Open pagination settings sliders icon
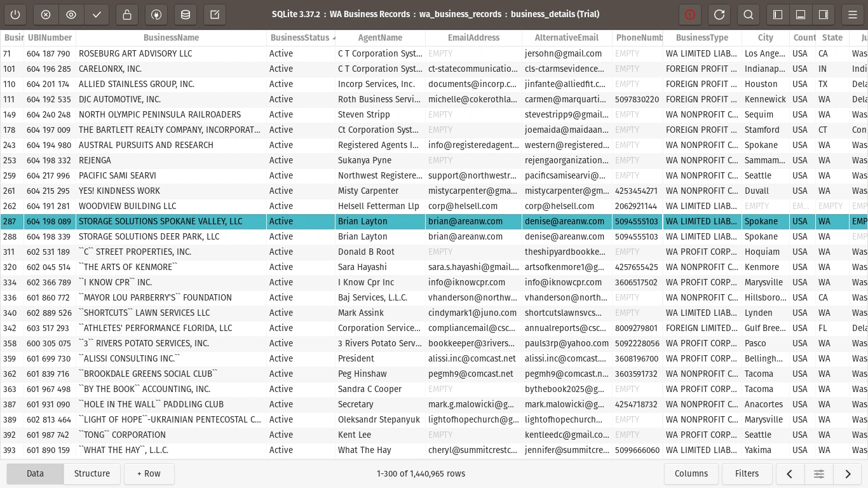 pos(819,473)
